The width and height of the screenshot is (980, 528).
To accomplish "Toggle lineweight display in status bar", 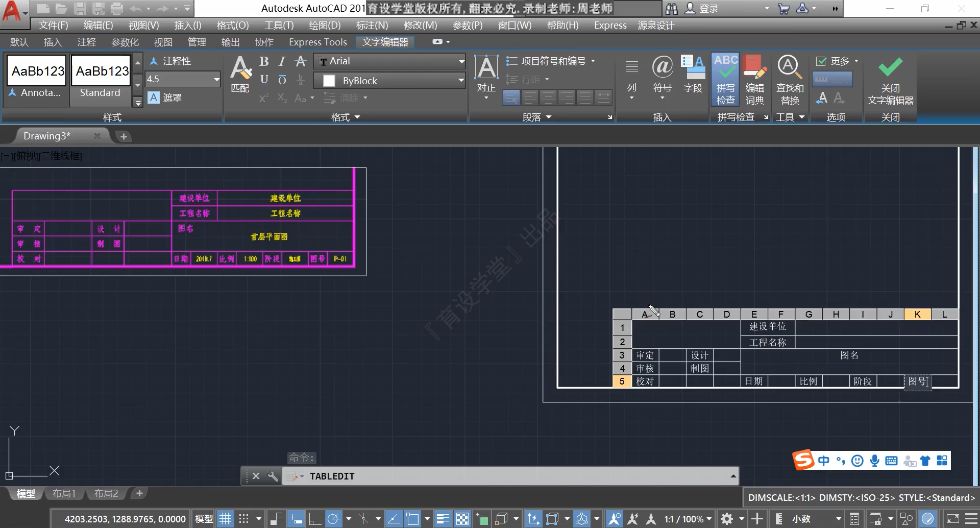I will 443,519.
